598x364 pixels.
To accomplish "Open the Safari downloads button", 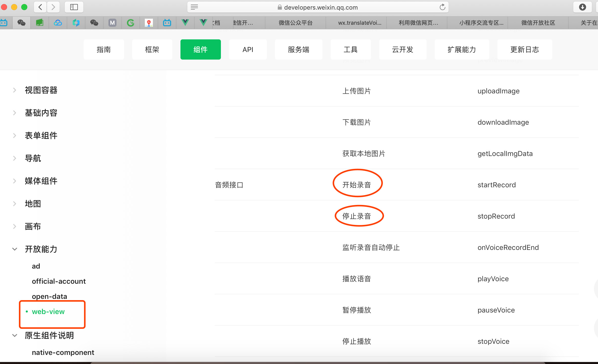I will [x=582, y=7].
